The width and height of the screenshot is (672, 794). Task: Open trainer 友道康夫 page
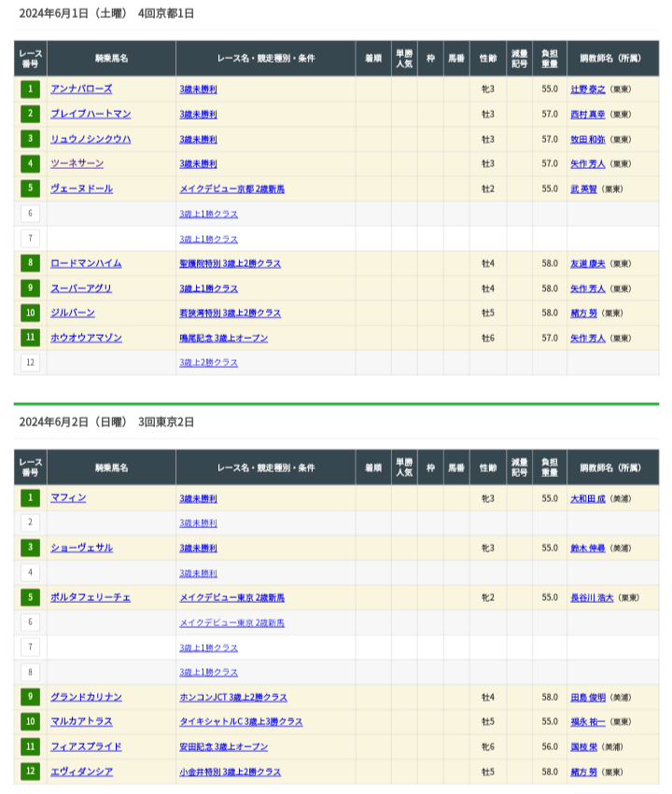[587, 264]
